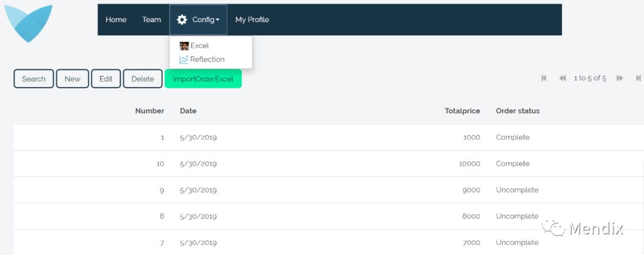Image resolution: width=644 pixels, height=255 pixels.
Task: Click the '1 to 5 of 5' paging text
Action: (590, 78)
